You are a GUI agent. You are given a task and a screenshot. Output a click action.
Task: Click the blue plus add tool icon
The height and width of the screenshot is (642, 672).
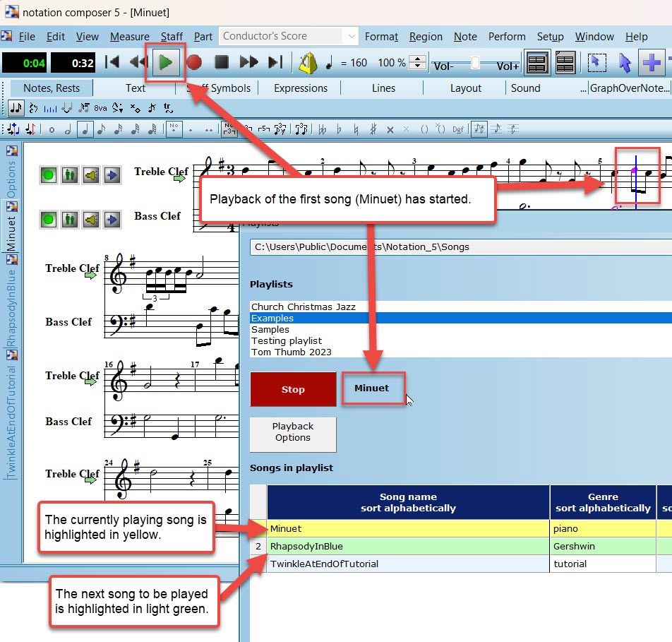pos(652,63)
